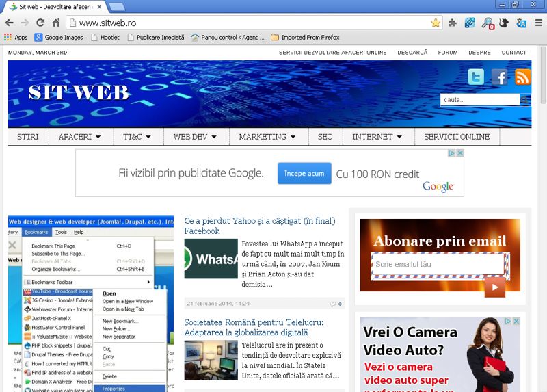Image resolution: width=547 pixels, height=392 pixels.
Task: Click the search magnifier beside cauta field
Action: (x=524, y=100)
